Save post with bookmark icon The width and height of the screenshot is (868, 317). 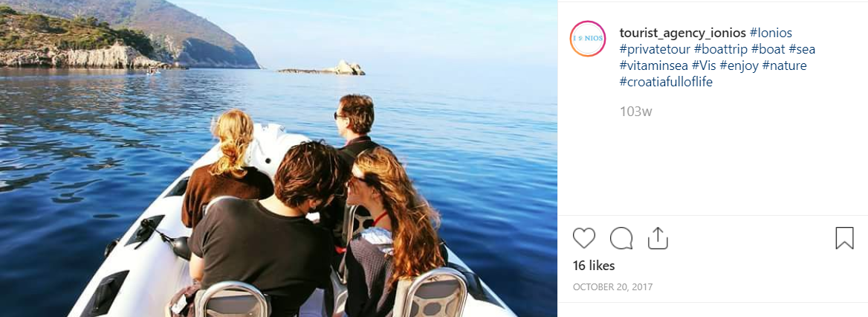point(844,238)
